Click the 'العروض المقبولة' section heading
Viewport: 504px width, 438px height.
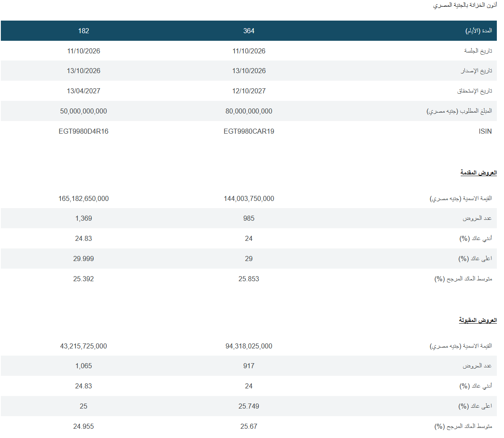[478, 320]
